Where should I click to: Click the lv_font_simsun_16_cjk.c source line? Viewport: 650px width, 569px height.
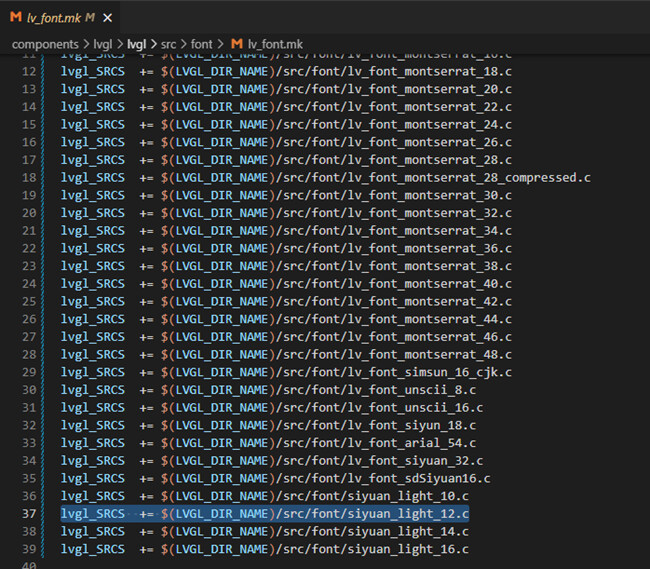click(x=425, y=372)
